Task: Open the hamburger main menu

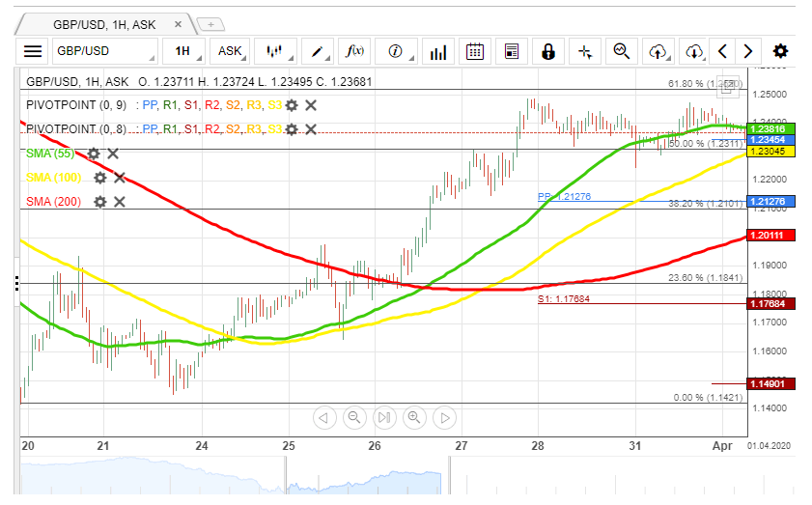Action: pyautogui.click(x=33, y=51)
